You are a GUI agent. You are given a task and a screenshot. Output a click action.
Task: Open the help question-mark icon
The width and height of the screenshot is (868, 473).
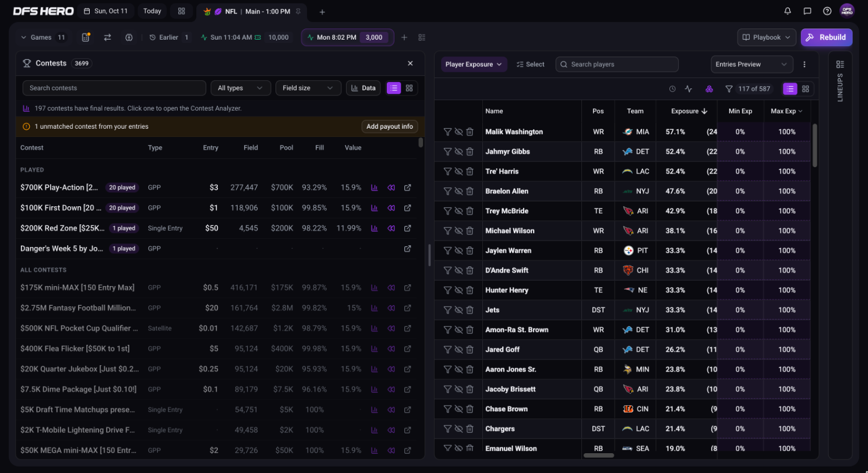click(x=827, y=11)
